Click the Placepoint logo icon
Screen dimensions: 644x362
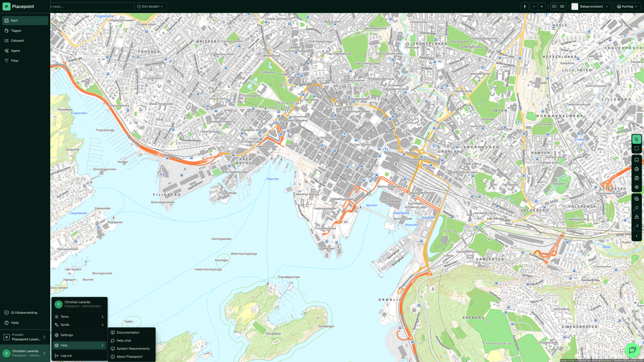(6, 6)
